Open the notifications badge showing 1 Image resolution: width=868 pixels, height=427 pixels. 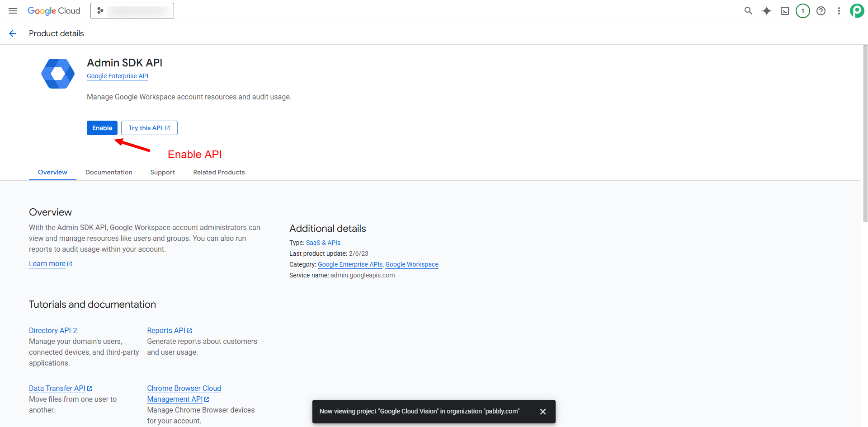[x=802, y=11]
